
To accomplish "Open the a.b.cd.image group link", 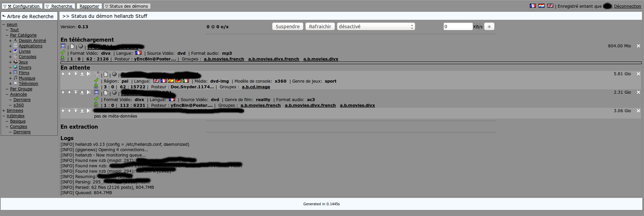I will tap(256, 87).
